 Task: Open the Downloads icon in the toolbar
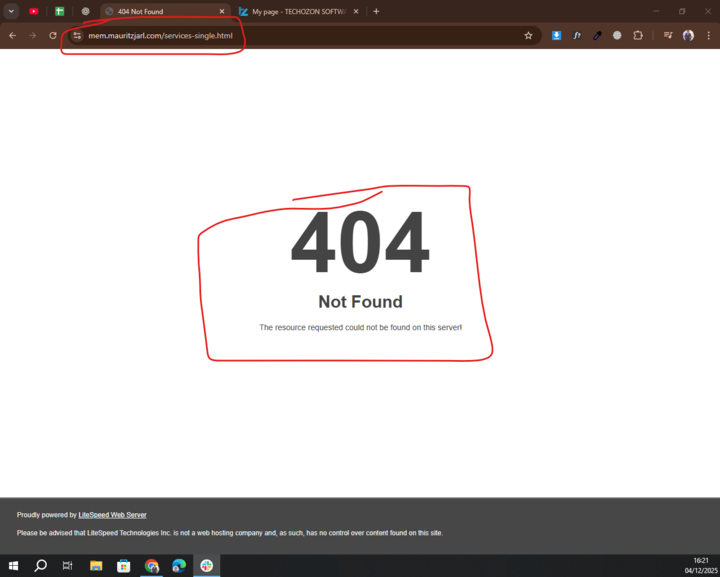point(557,35)
